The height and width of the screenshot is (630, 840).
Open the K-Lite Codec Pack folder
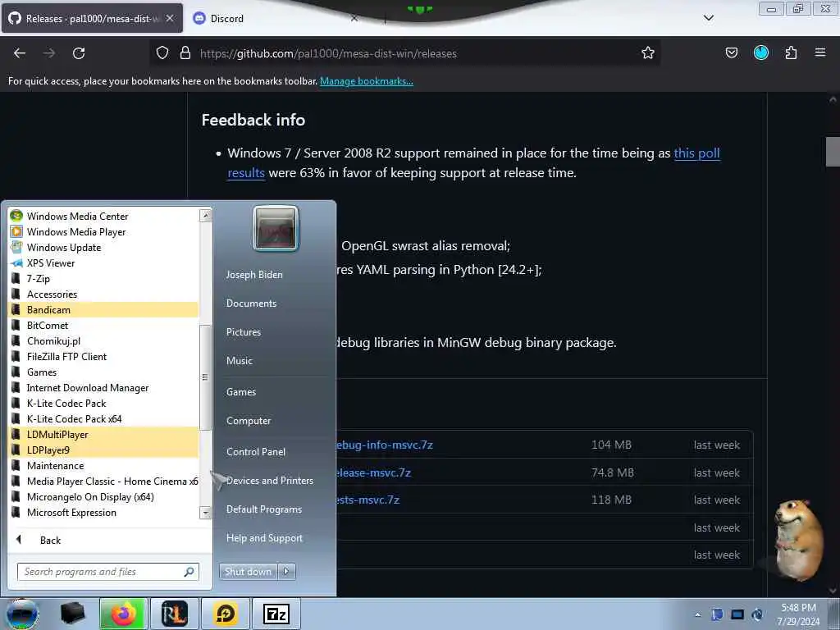[x=103, y=404]
